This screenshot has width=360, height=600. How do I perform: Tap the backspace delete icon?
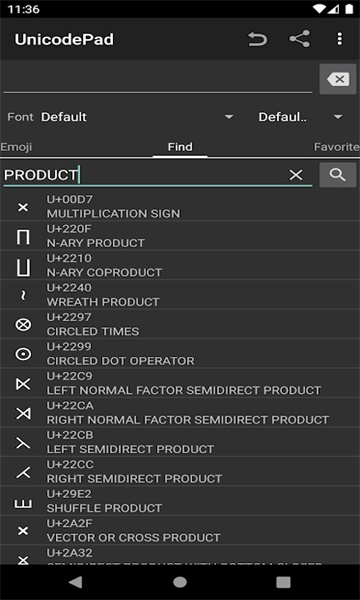(338, 79)
